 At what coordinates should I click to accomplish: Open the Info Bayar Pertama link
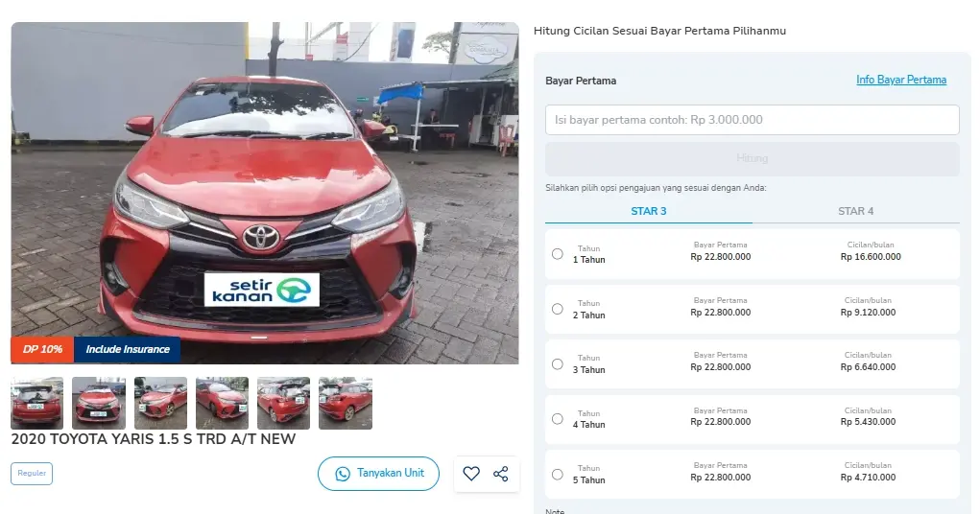click(x=901, y=80)
